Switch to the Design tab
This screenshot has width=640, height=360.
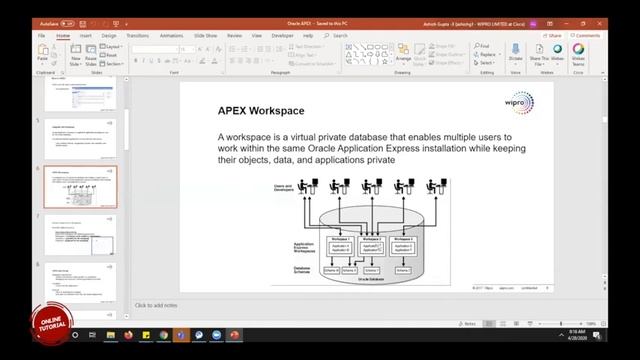[x=109, y=36]
